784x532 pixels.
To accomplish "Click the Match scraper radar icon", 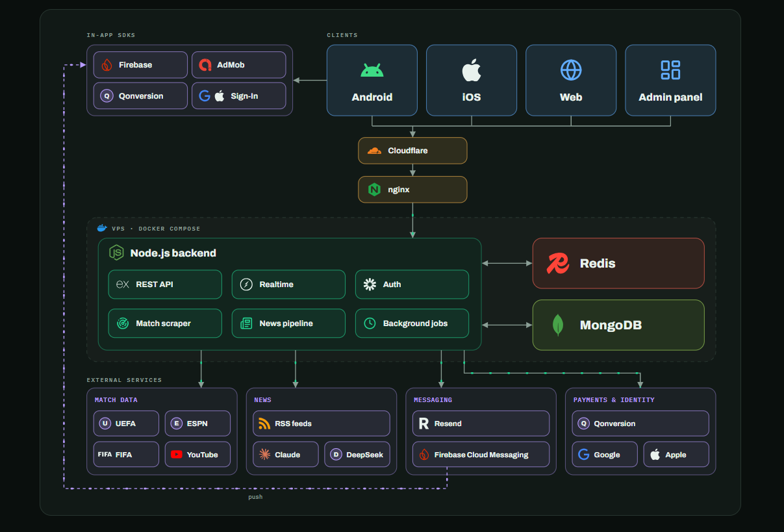I will point(123,323).
